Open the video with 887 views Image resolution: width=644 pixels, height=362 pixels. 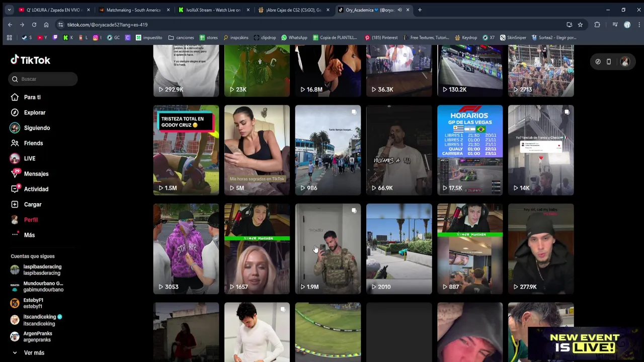(x=470, y=249)
